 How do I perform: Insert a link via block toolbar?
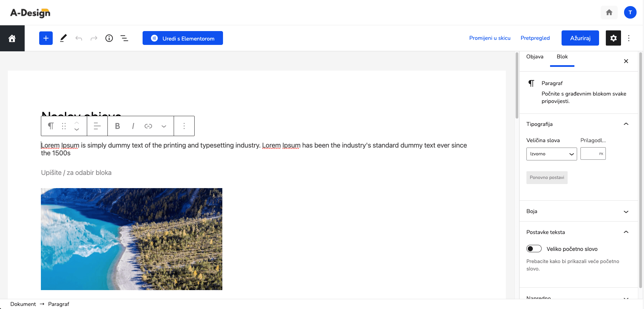tap(148, 126)
